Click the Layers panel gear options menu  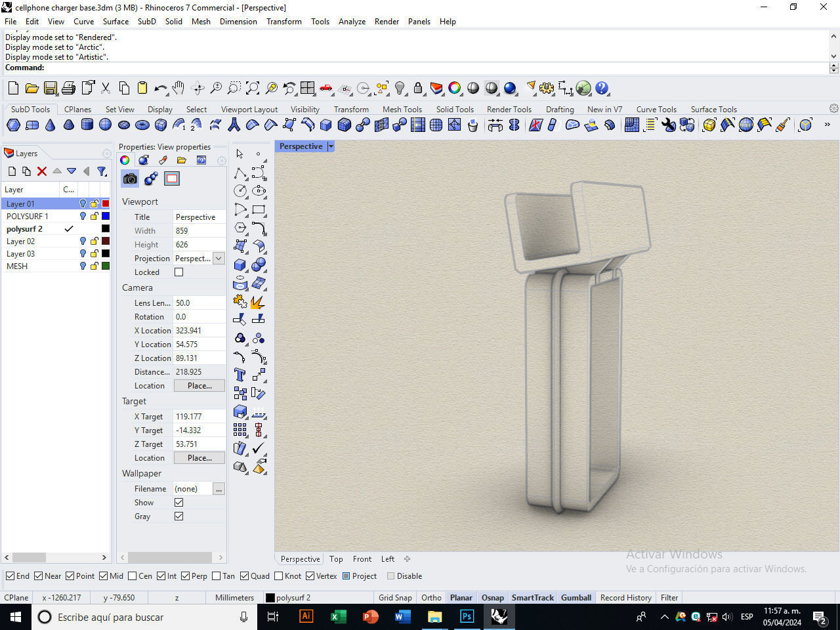pyautogui.click(x=106, y=154)
